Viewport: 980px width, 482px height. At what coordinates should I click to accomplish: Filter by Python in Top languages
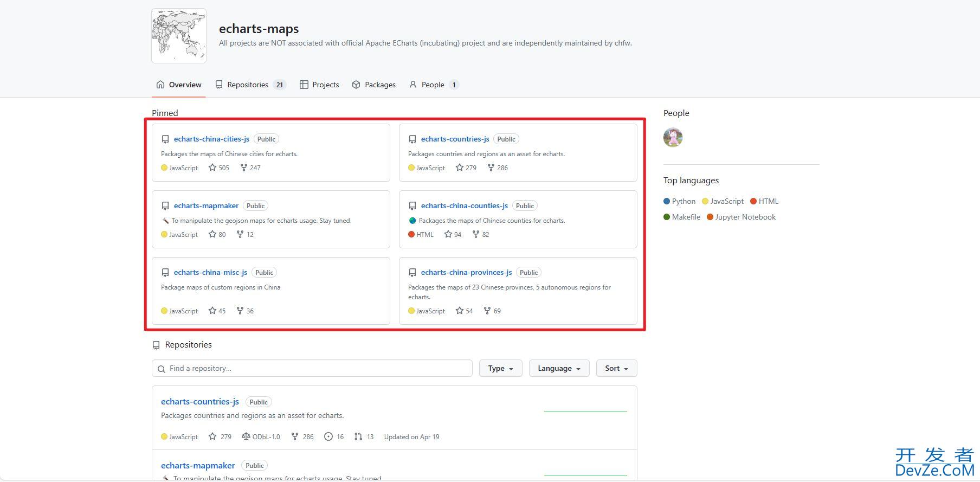coord(679,201)
